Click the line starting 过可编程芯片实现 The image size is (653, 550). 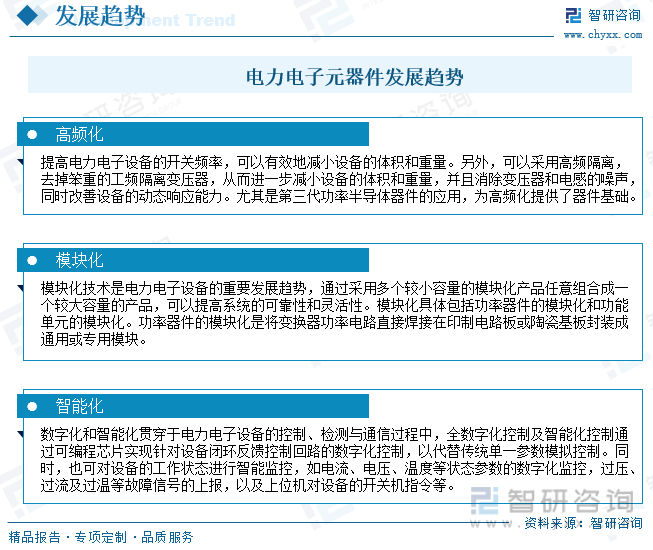tap(334, 451)
